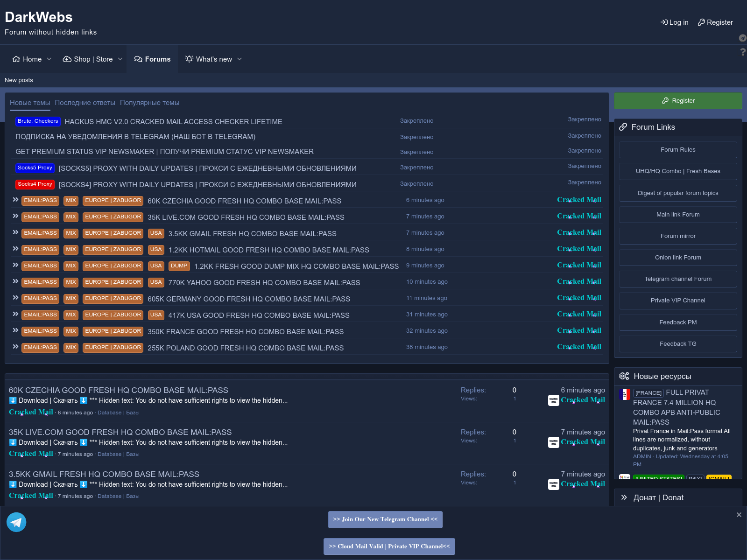
Task: Open the Feedback TG button
Action: pos(678,344)
